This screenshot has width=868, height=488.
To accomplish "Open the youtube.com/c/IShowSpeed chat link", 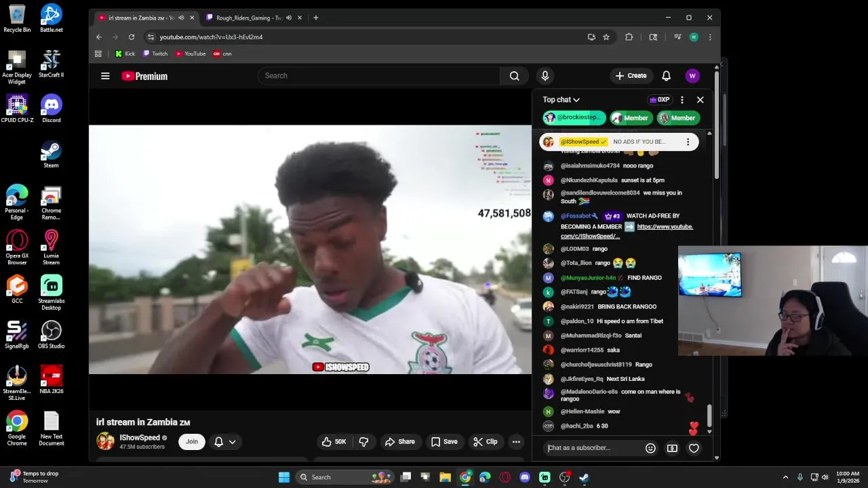I will tap(627, 231).
